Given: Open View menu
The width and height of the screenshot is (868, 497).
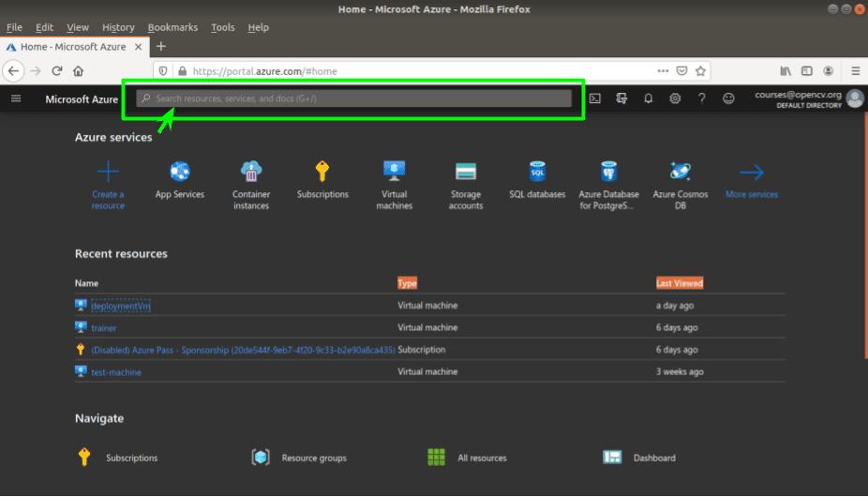Looking at the screenshot, I should [78, 27].
